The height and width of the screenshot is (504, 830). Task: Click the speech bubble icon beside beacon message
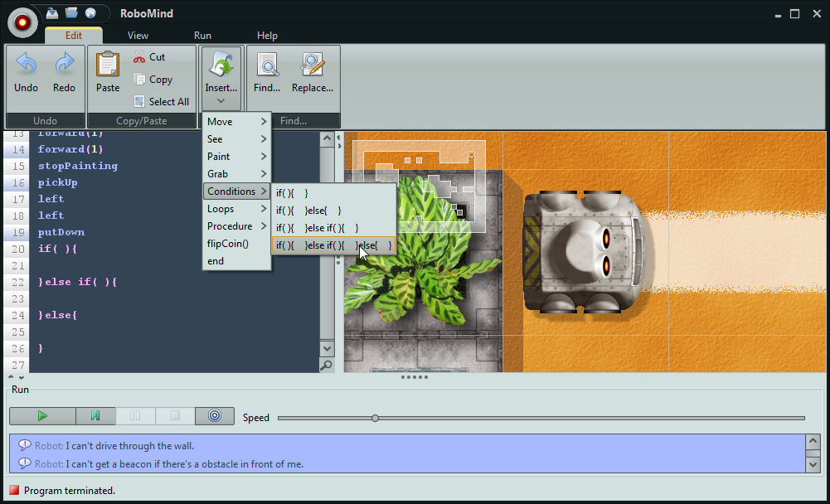(24, 463)
